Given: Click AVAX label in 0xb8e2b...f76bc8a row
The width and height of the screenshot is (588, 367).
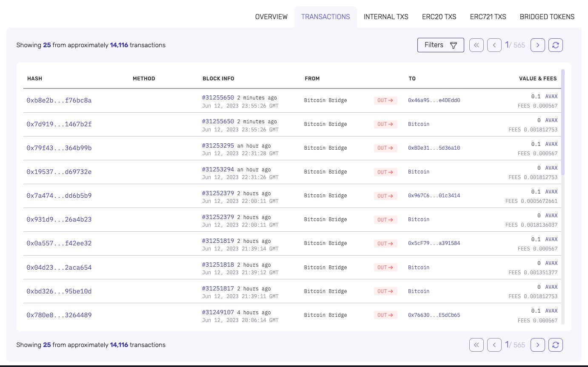Looking at the screenshot, I should [551, 97].
